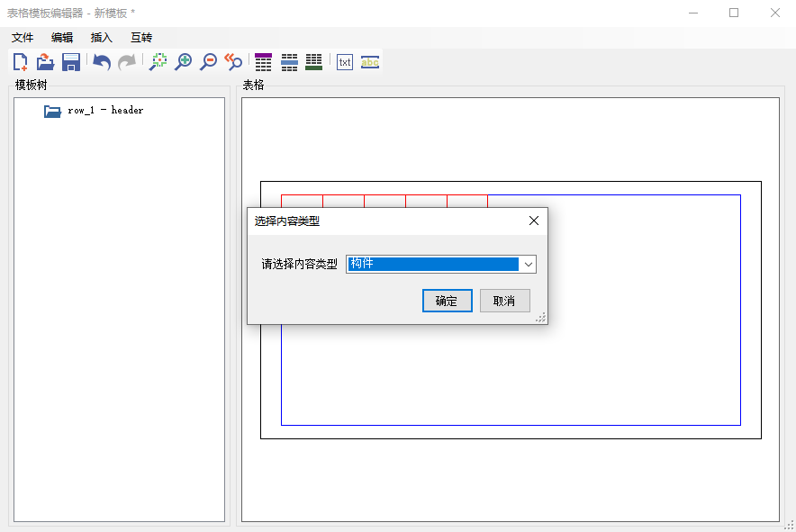Click the zoom-to-fit magnifier icon
Viewport: 796px width, 532px height.
pyautogui.click(x=158, y=62)
